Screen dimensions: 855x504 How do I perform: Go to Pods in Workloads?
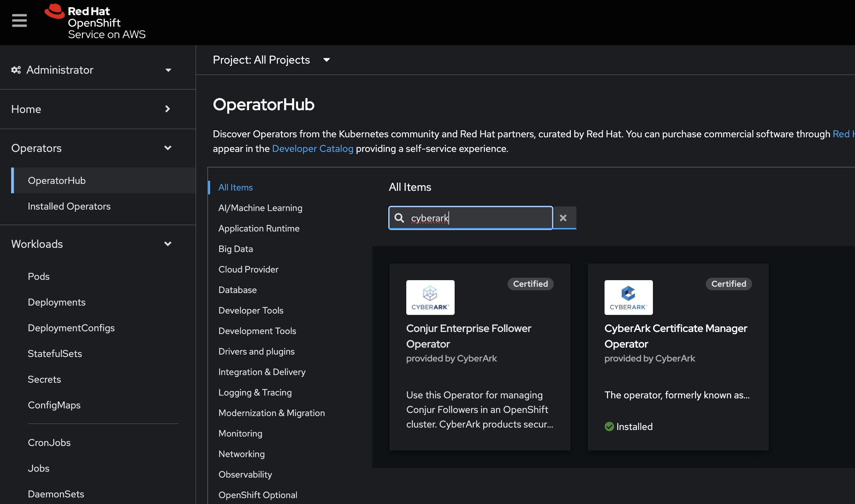(39, 276)
